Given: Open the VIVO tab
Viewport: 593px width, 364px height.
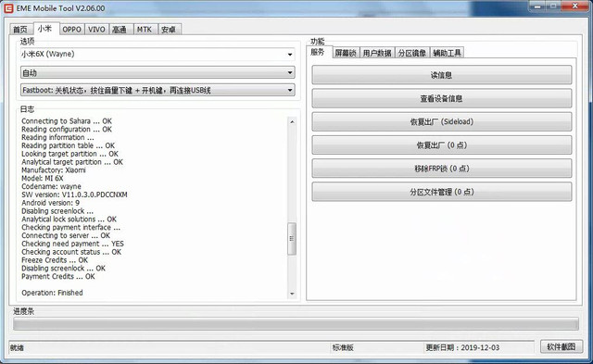Looking at the screenshot, I should (96, 30).
